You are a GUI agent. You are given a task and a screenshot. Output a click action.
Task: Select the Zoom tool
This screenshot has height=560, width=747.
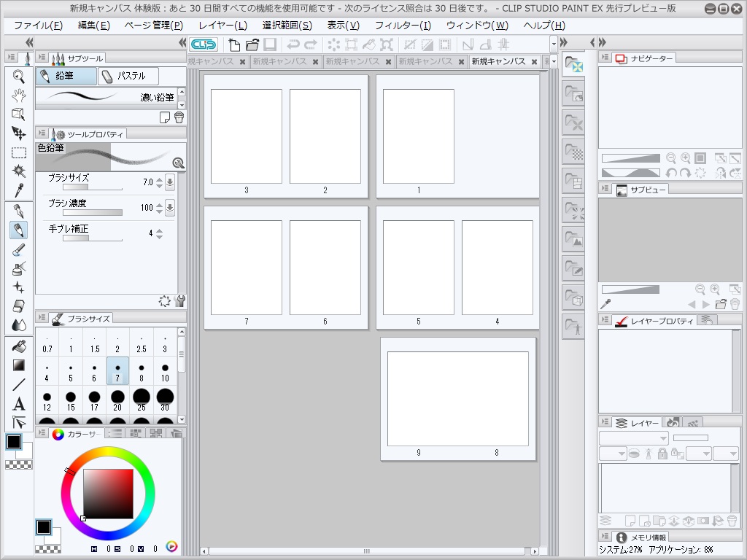[18, 75]
